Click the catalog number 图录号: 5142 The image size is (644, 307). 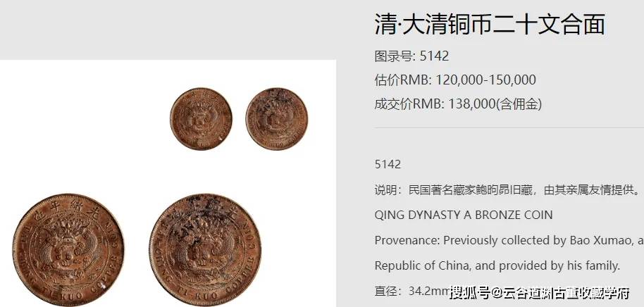pyautogui.click(x=411, y=56)
